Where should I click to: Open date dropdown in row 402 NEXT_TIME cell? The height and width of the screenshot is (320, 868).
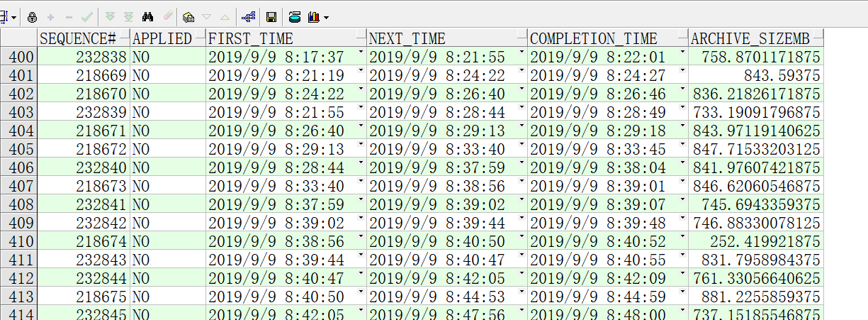[x=522, y=89]
